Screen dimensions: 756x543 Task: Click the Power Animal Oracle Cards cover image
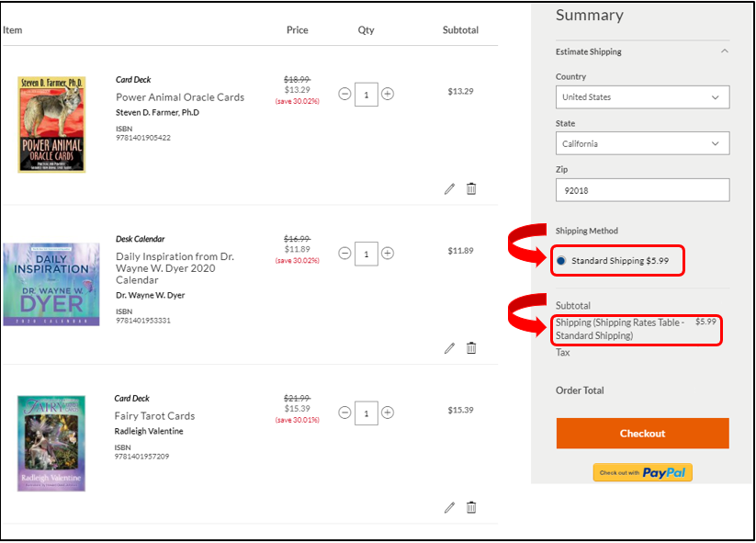(x=51, y=124)
